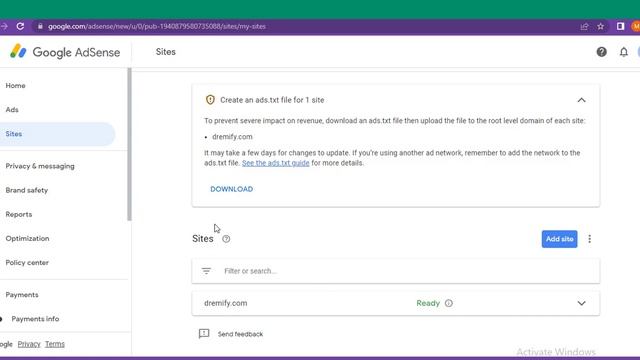Click the help icon next to Sites heading

pyautogui.click(x=226, y=239)
